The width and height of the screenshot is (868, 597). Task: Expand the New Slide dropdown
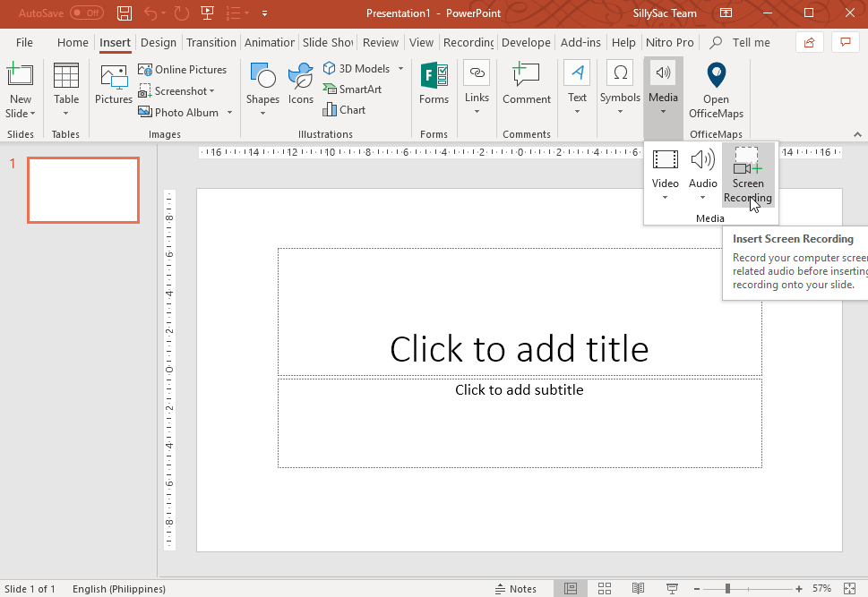coord(21,113)
